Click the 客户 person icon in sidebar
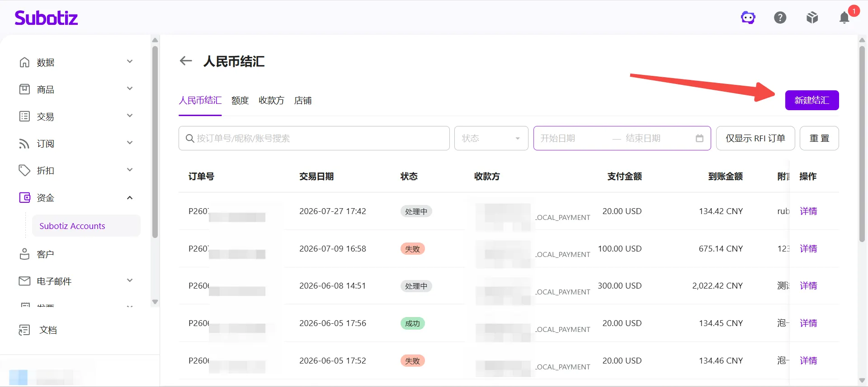 [x=24, y=254]
